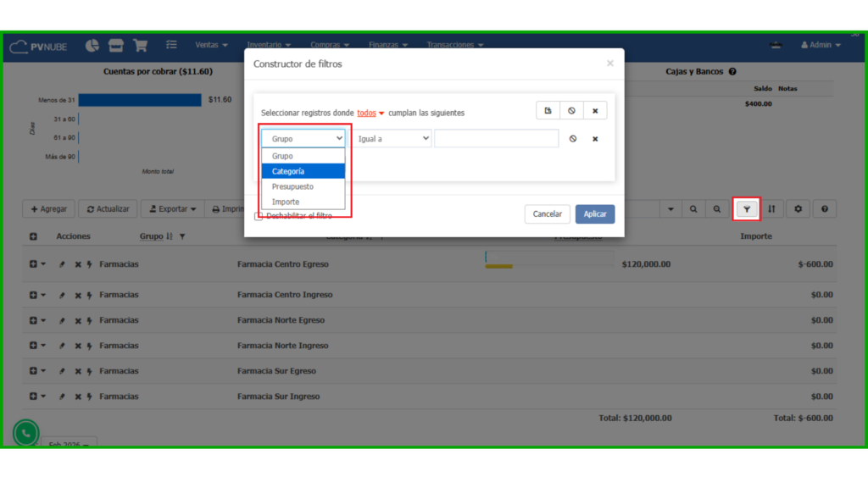Remove the filter condition row with its X icon

(x=595, y=139)
